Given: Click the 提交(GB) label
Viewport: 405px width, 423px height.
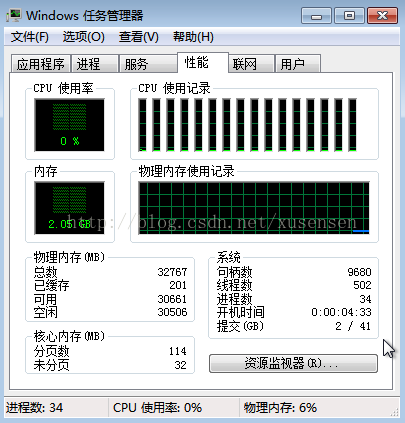Looking at the screenshot, I should [240, 326].
